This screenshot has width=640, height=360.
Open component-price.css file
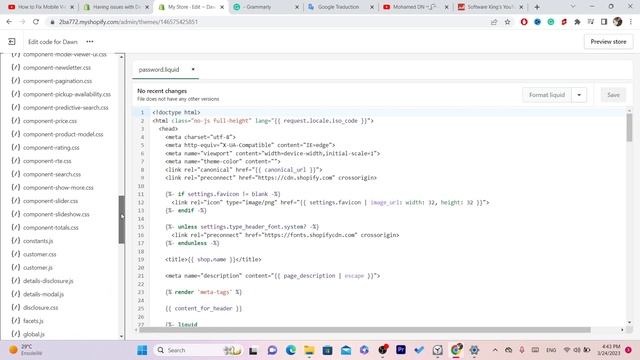click(50, 121)
